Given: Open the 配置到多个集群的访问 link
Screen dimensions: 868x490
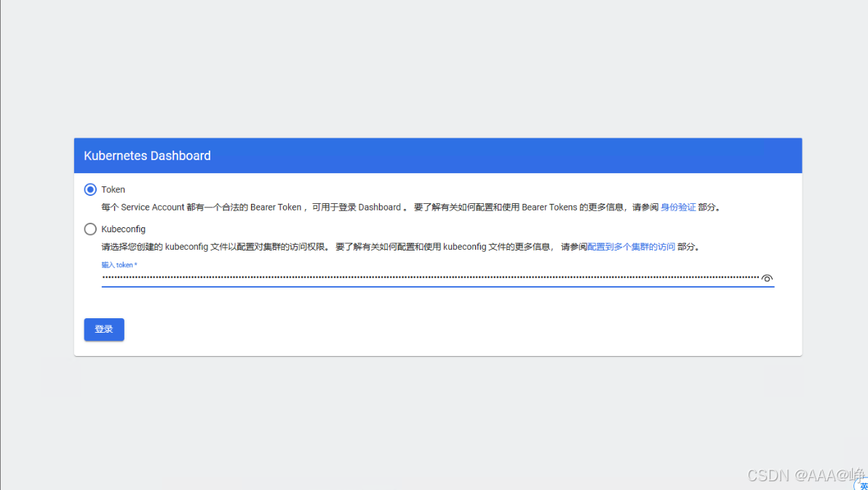Looking at the screenshot, I should tap(631, 247).
